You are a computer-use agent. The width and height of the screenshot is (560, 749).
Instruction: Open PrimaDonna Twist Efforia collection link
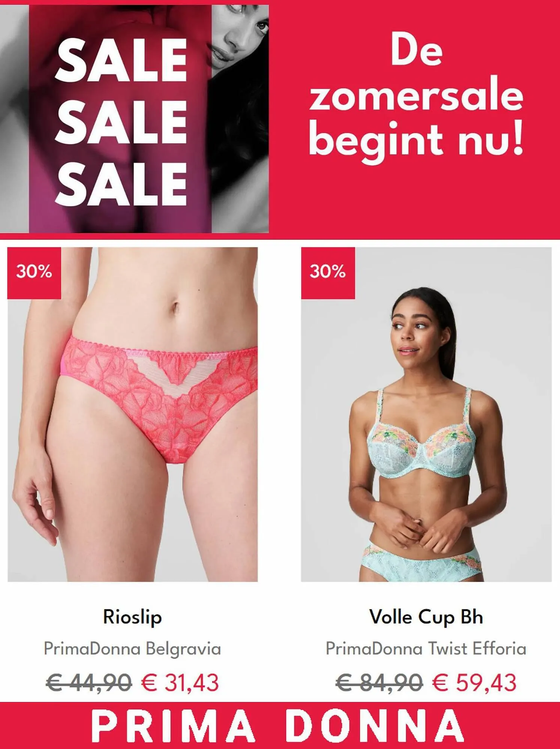[x=426, y=649]
